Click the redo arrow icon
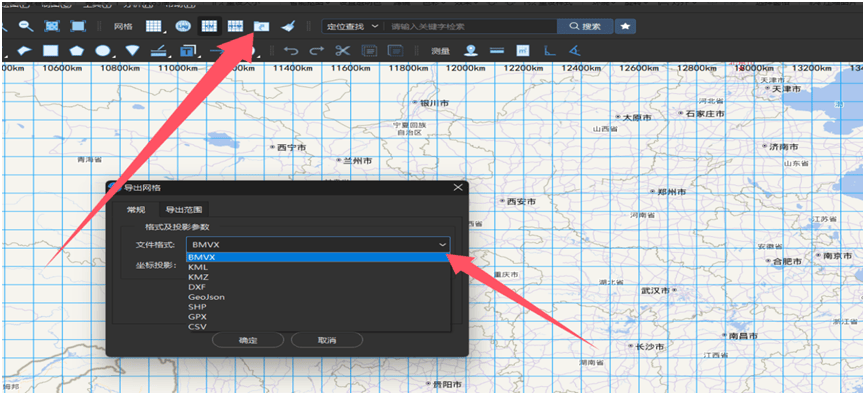This screenshot has width=865, height=395. click(x=317, y=51)
